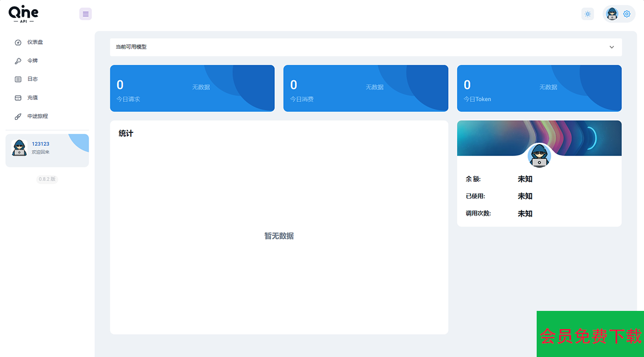Expand the 当前可用模型 chevron arrow

click(x=612, y=47)
